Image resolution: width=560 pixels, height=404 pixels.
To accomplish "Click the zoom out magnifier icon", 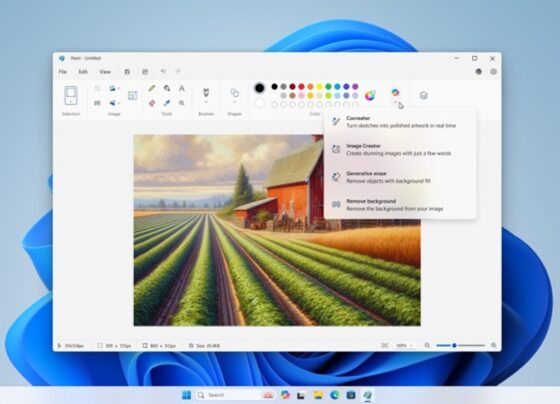I will [x=427, y=345].
